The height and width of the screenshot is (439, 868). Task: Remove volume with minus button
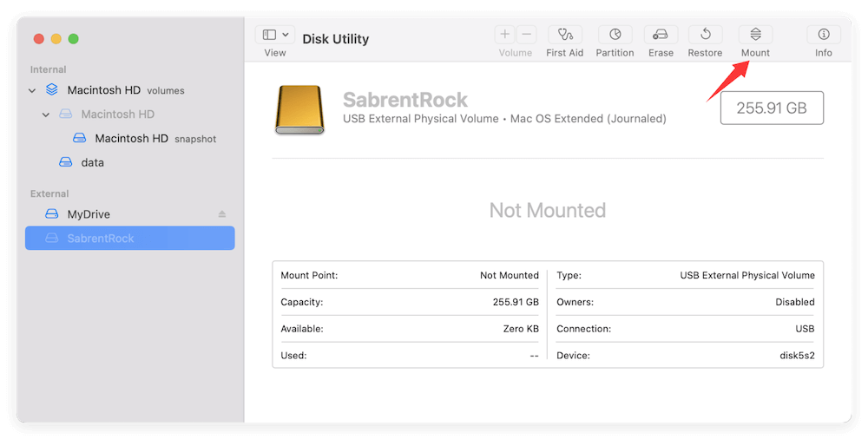527,35
